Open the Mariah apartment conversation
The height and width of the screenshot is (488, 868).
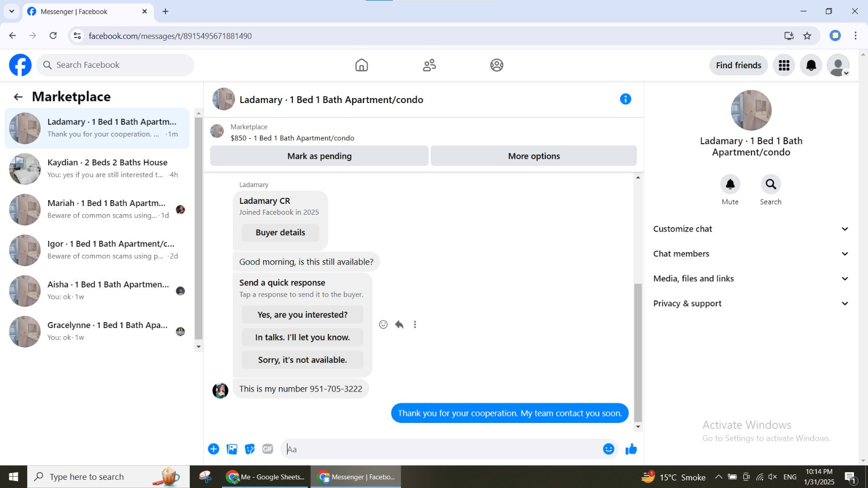click(97, 209)
